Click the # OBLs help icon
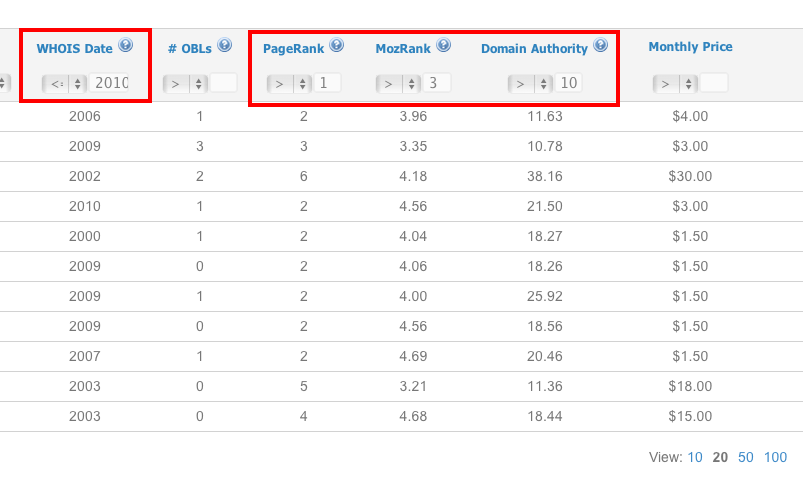The image size is (803, 485). (x=224, y=45)
